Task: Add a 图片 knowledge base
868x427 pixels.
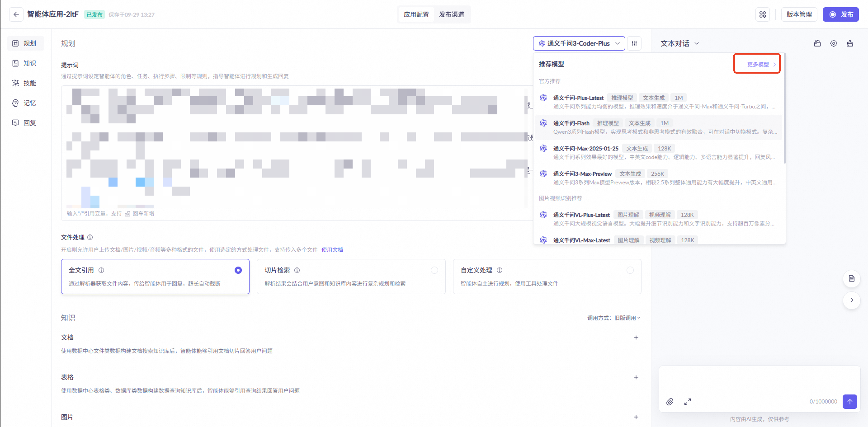Action: coord(636,417)
